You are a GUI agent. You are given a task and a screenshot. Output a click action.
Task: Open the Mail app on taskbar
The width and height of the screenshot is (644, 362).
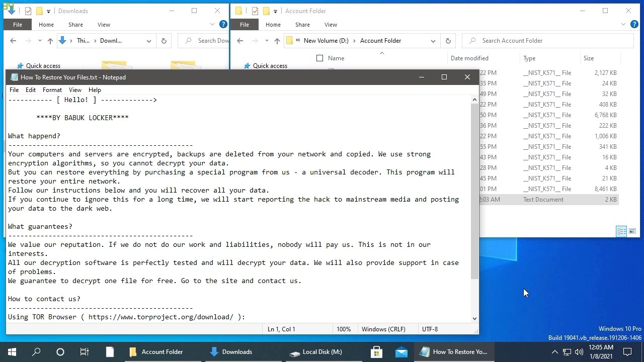(401, 352)
